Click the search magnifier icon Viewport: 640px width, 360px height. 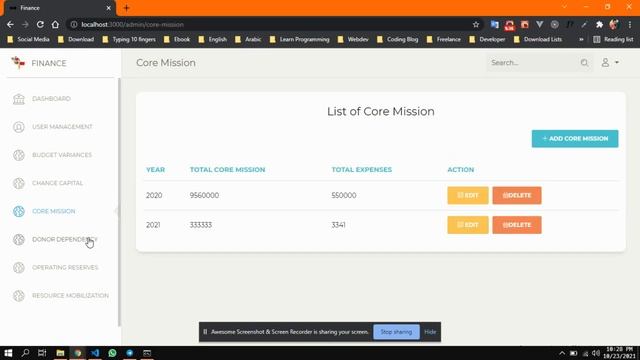(x=584, y=63)
